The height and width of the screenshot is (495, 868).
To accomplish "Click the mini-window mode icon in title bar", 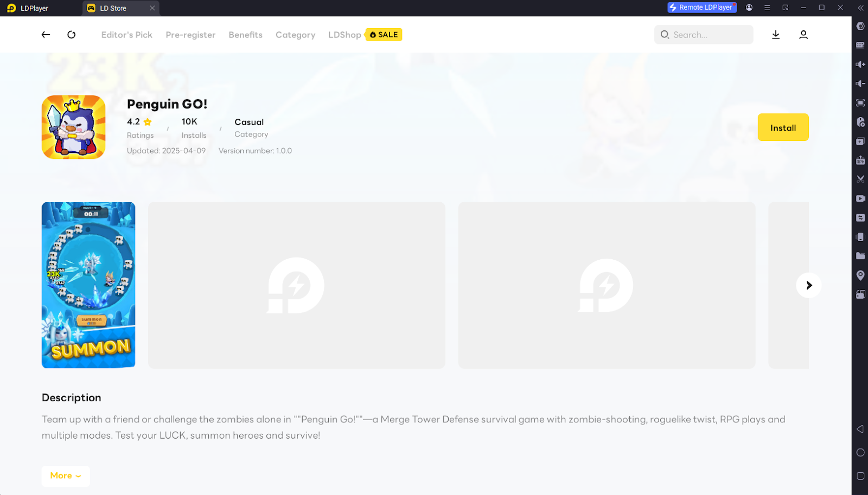I will 785,8.
